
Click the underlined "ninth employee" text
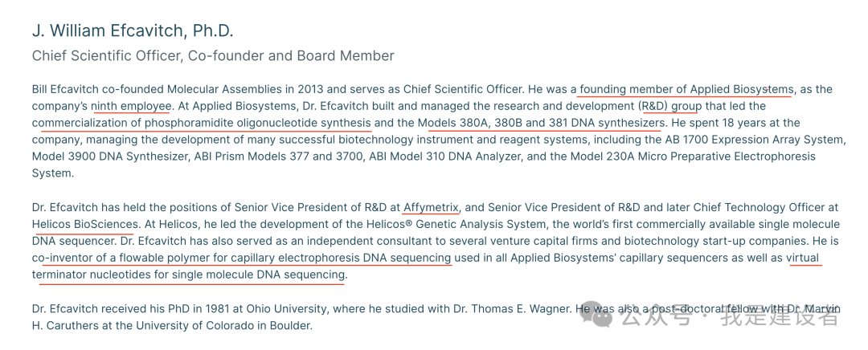pos(131,106)
